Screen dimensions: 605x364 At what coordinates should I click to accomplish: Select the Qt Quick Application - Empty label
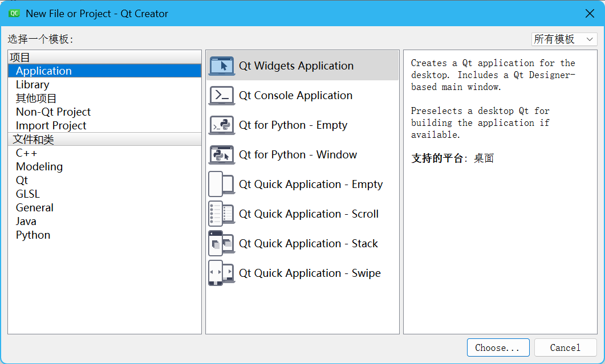pyautogui.click(x=311, y=185)
